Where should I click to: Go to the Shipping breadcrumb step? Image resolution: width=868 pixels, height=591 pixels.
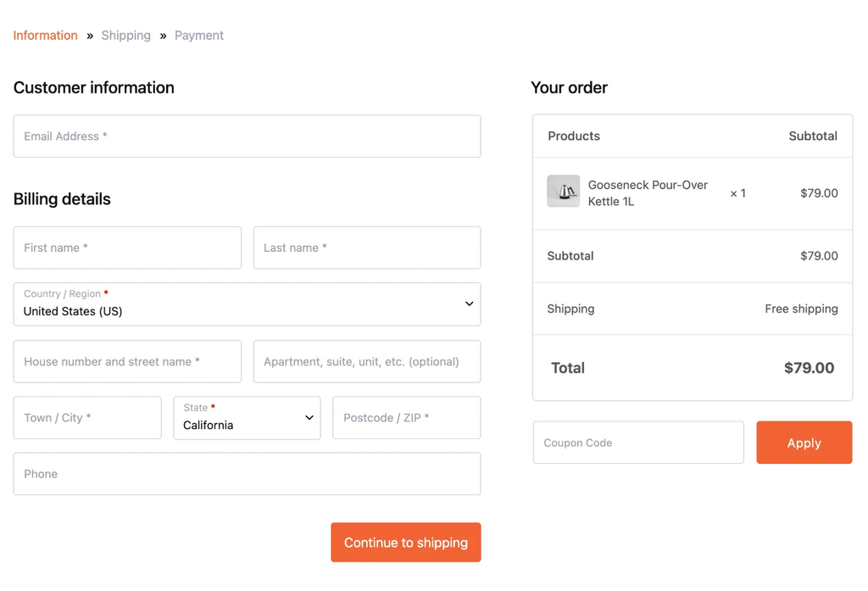[x=125, y=36]
